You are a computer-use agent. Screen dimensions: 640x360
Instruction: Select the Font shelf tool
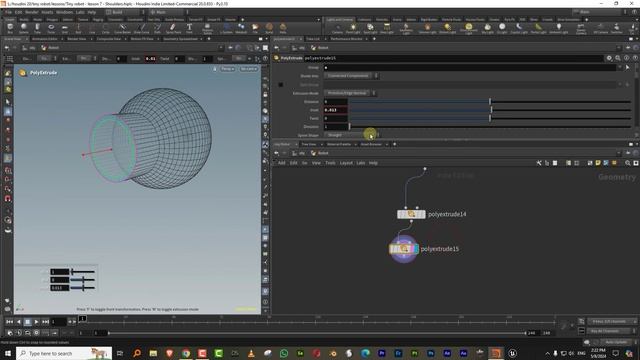click(x=189, y=28)
